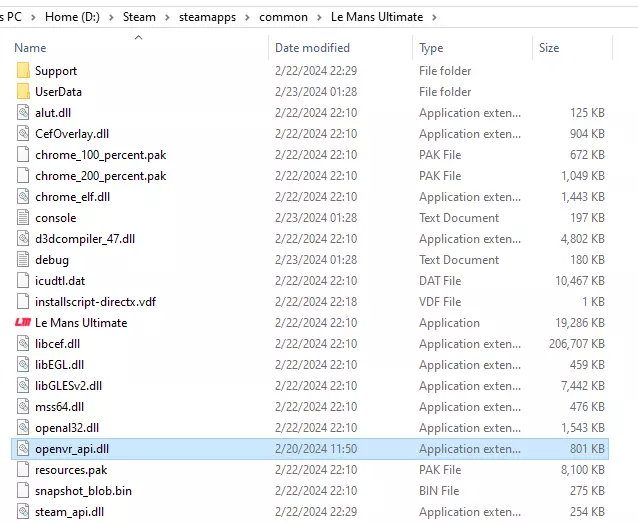Select the file name snapshot_blob.bin
This screenshot has height=523, width=638.
(x=83, y=491)
